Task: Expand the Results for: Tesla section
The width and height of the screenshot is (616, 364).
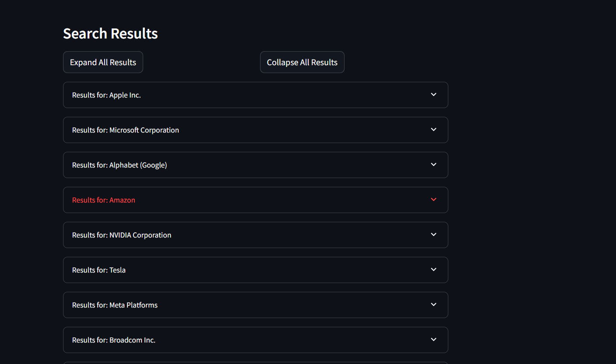Action: coord(256,270)
